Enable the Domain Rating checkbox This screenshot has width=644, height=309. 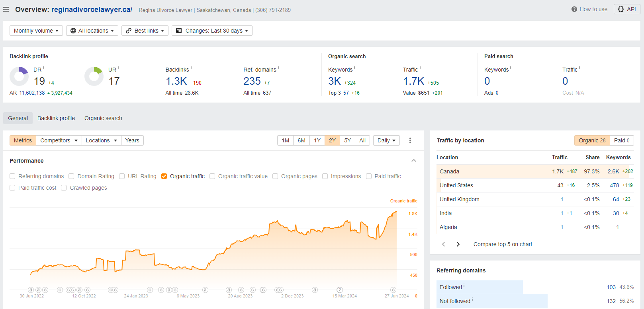[71, 176]
